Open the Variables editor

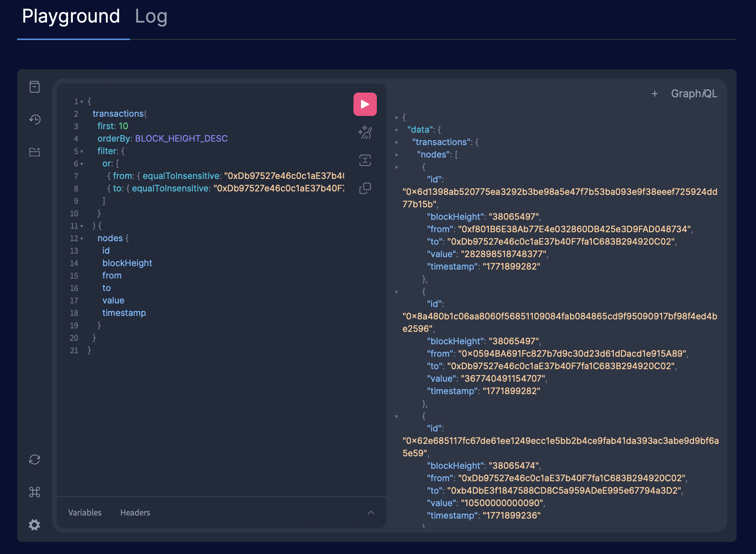tap(85, 512)
